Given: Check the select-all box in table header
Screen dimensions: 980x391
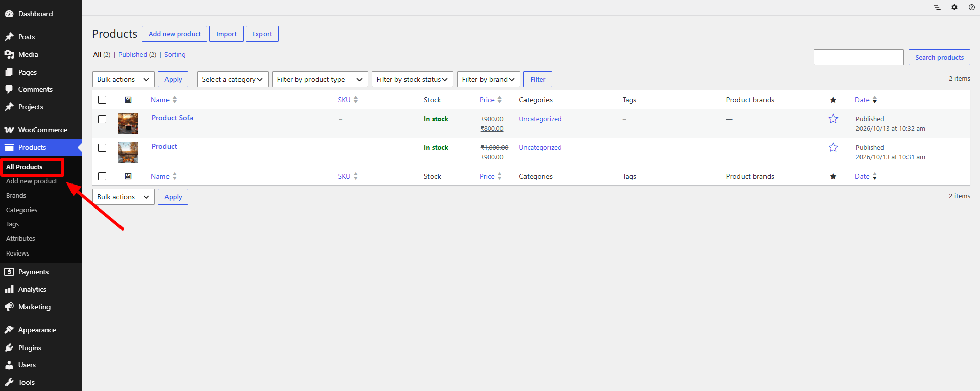Looking at the screenshot, I should (x=102, y=100).
